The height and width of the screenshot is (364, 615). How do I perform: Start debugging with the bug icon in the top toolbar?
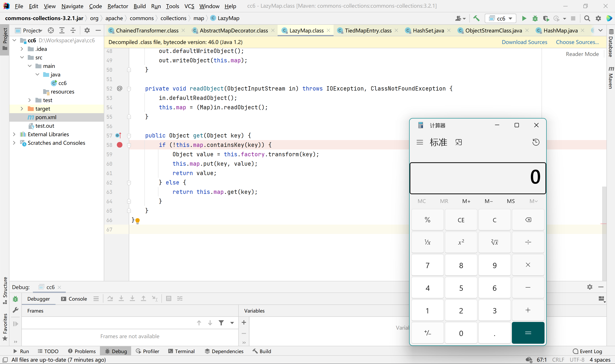click(x=535, y=18)
